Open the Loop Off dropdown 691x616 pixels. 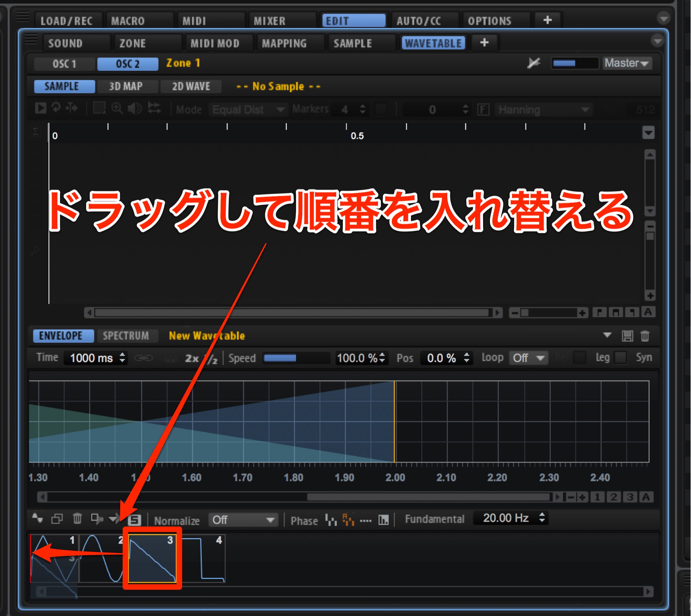(528, 358)
